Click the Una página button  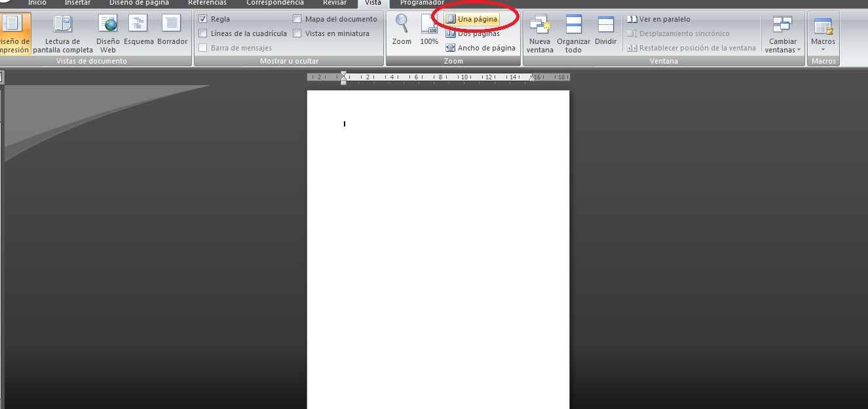pyautogui.click(x=473, y=19)
